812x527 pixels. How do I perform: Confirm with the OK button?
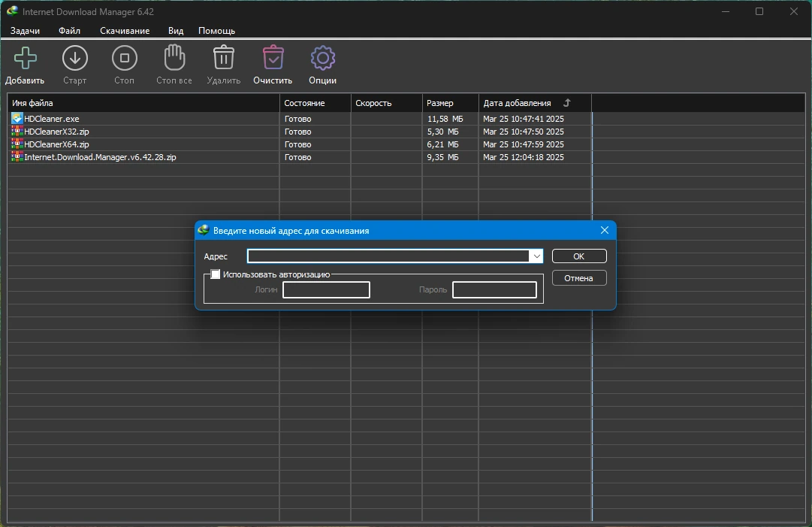579,256
